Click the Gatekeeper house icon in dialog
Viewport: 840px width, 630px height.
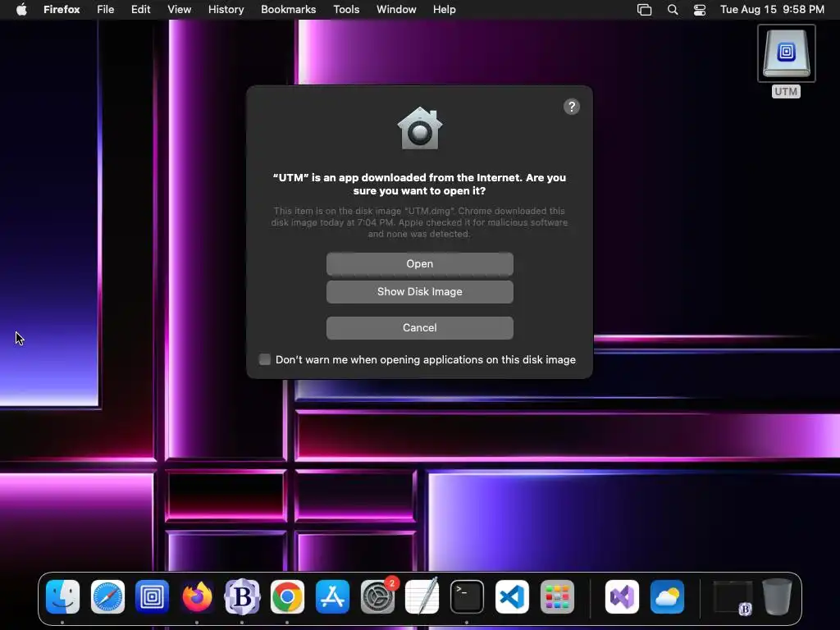tap(420, 129)
